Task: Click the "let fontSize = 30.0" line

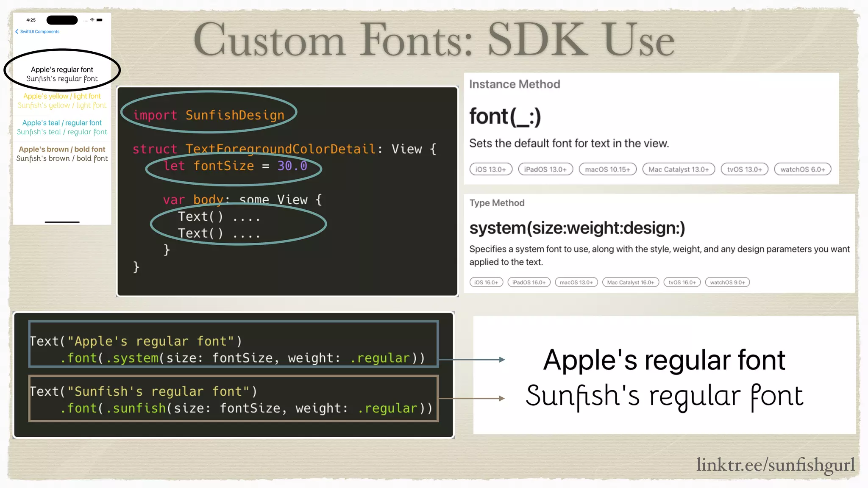Action: [235, 166]
